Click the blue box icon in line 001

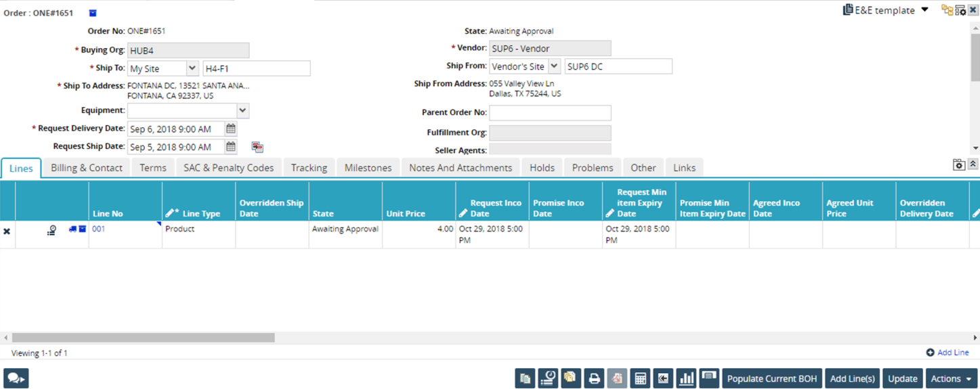click(x=83, y=229)
